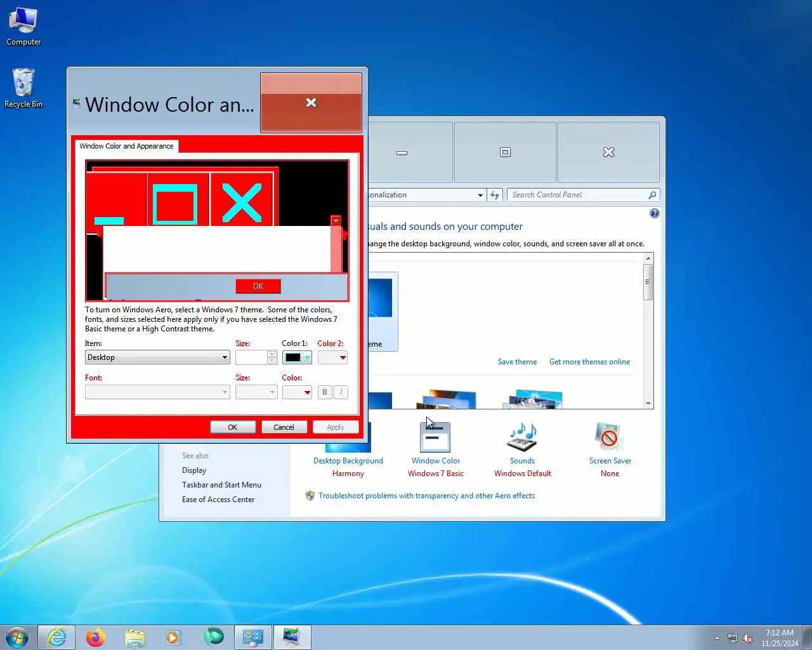
Task: Click the network tray icon
Action: tap(733, 638)
